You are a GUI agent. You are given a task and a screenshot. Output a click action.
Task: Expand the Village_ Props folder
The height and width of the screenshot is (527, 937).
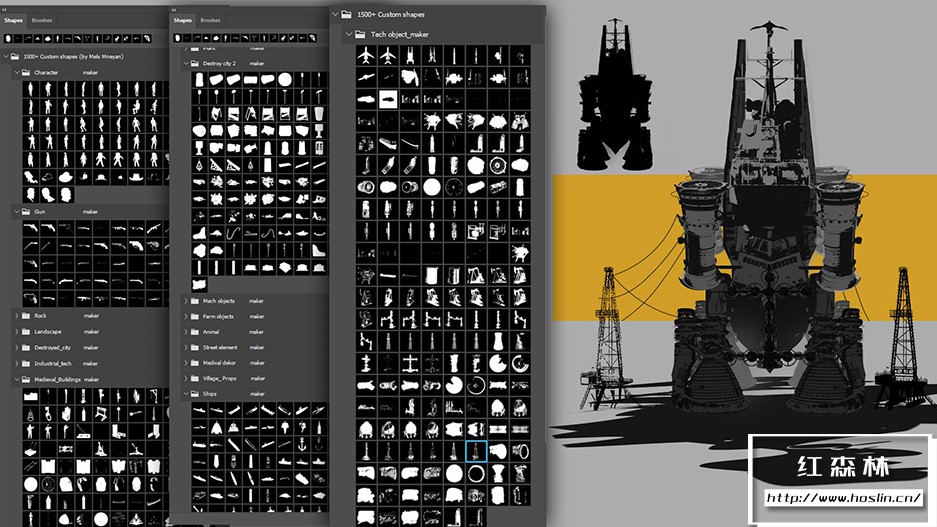[186, 378]
